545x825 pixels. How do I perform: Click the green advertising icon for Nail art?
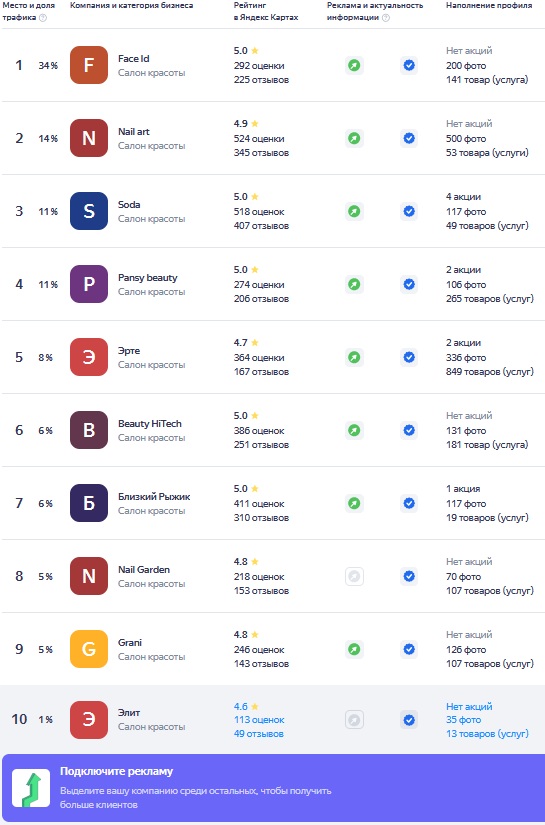pyautogui.click(x=355, y=138)
